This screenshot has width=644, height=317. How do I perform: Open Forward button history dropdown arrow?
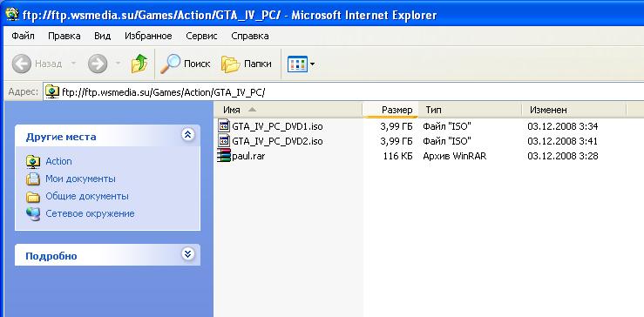click(118, 64)
